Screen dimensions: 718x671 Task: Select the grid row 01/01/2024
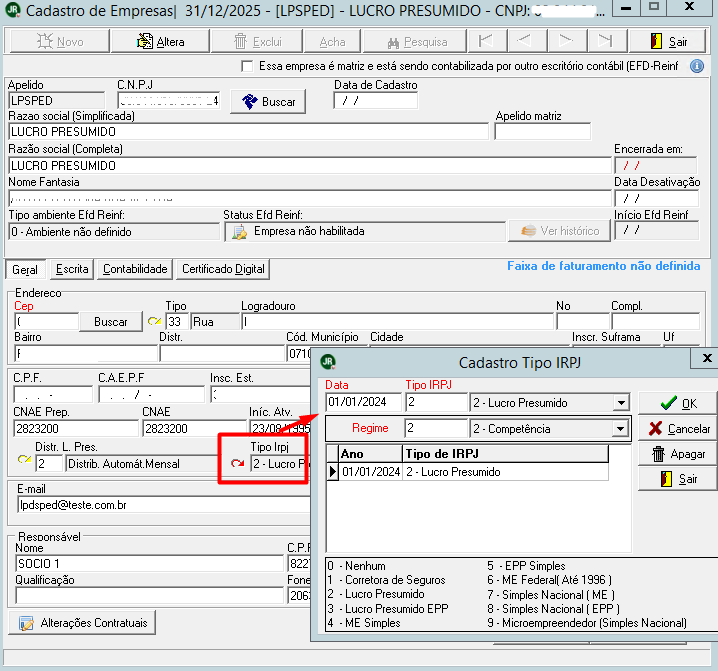point(468,472)
